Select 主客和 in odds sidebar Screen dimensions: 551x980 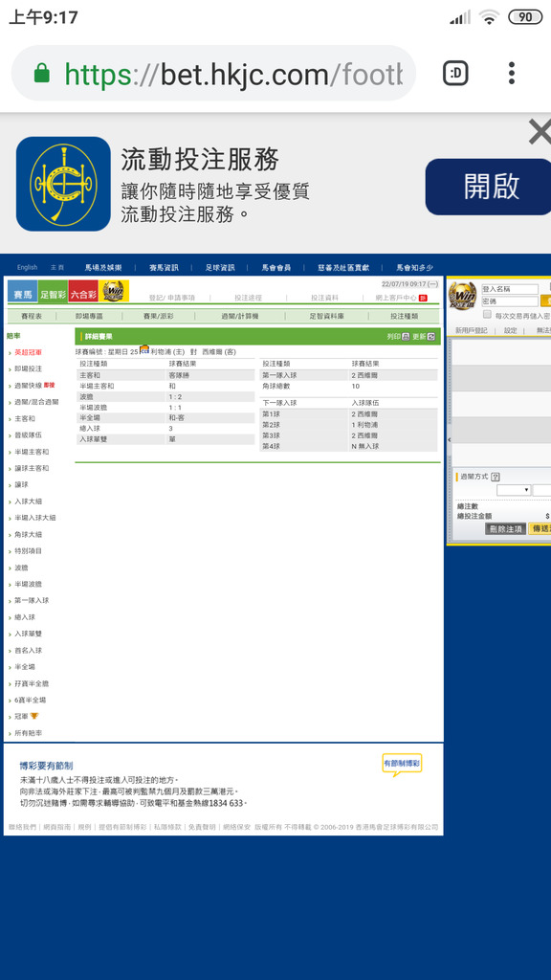(x=25, y=419)
